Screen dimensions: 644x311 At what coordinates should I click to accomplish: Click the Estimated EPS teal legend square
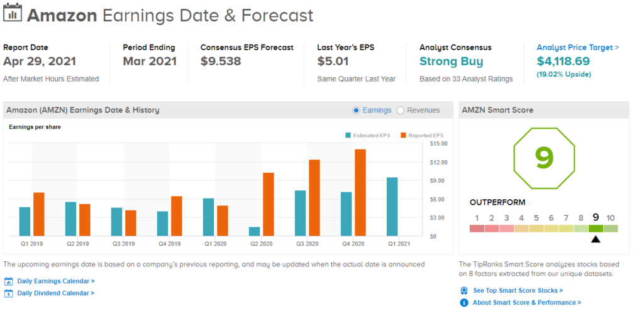[348, 136]
